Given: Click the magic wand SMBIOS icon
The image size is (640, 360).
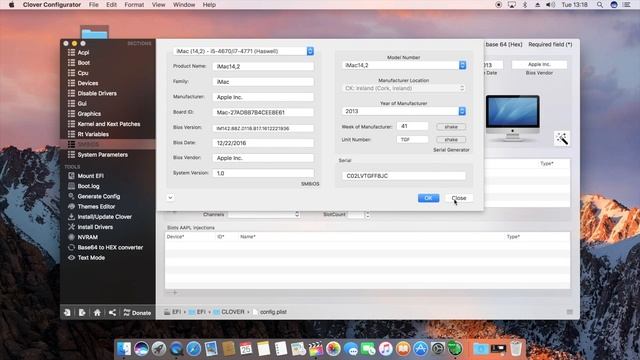Looking at the screenshot, I should (562, 139).
